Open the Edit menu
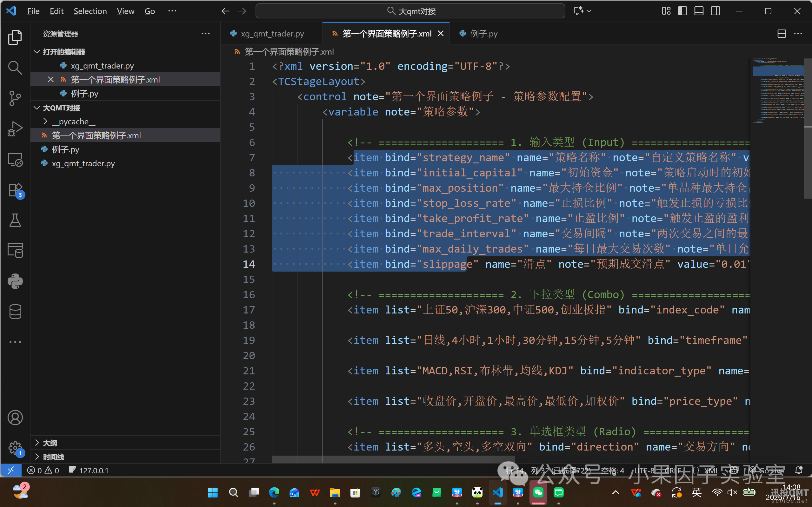The image size is (812, 507). (x=57, y=11)
